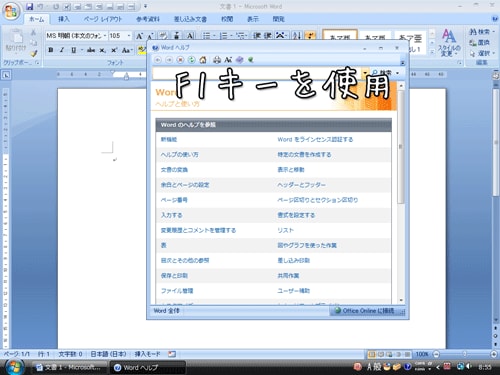Toggle Bold formatting in Font group
The width and height of the screenshot is (500, 375).
pyautogui.click(x=51, y=50)
